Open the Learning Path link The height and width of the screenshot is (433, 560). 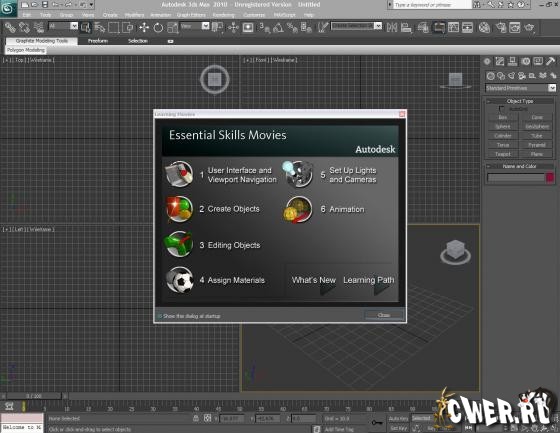(369, 280)
